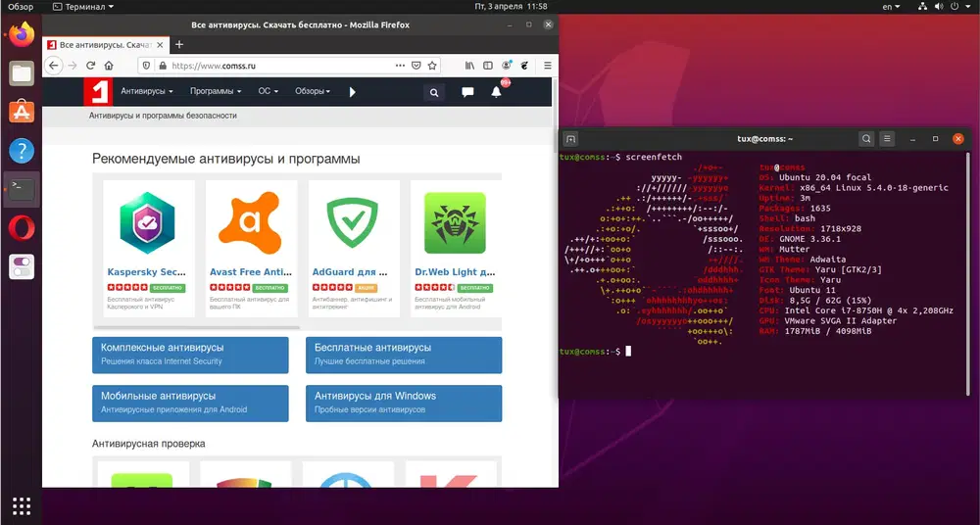Open en keyboard layout dropdown
Screen dimensions: 980x525
coord(891,6)
